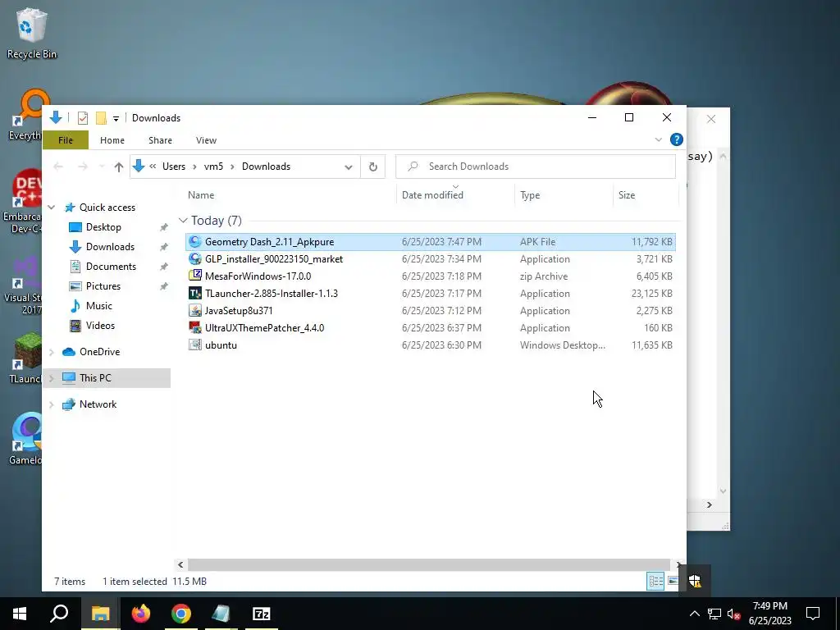Open the Windows Start menu

[x=20, y=614]
